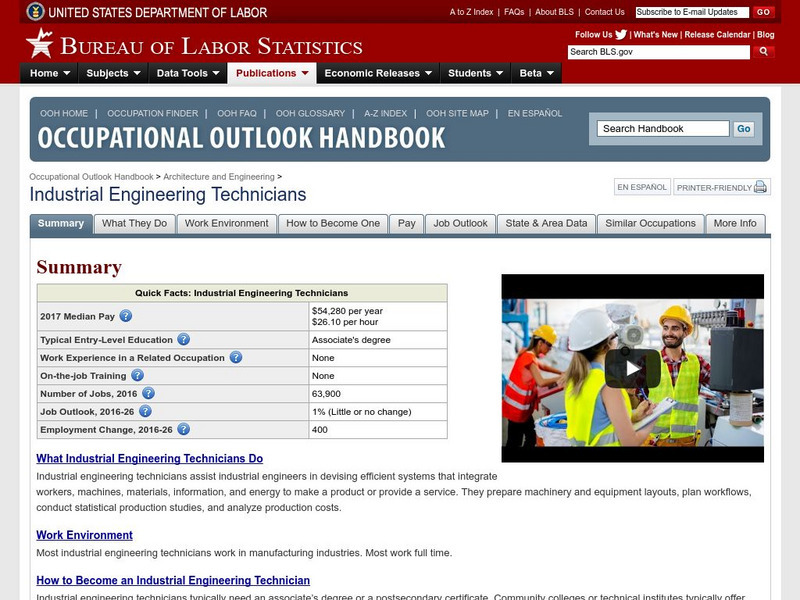
Task: Open the A to Z Index link
Action: click(471, 12)
